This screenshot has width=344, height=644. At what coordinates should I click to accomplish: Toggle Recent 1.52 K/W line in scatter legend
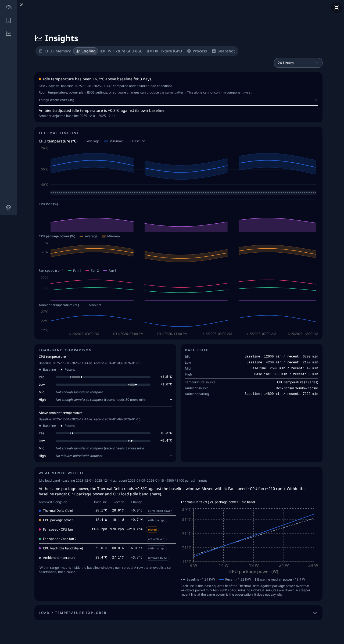235,579
